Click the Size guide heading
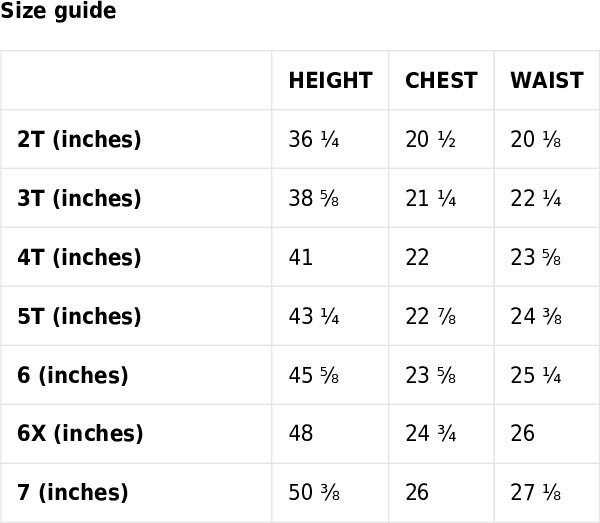Screen dimensions: 600x523 58,11
